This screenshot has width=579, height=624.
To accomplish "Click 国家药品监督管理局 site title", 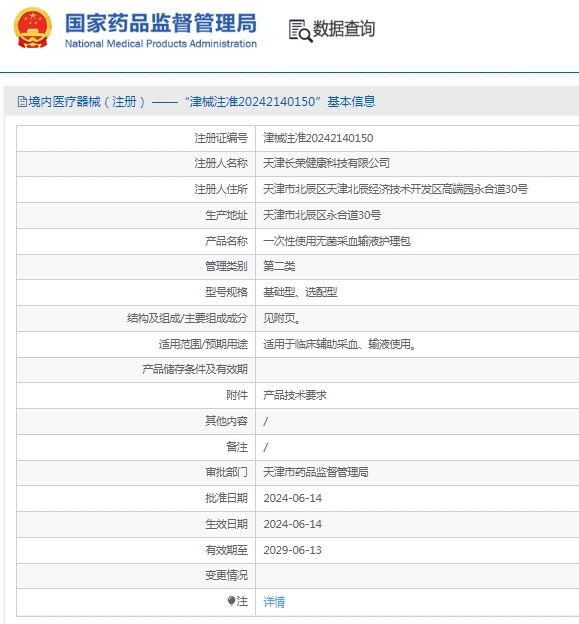I will pyautogui.click(x=161, y=23).
